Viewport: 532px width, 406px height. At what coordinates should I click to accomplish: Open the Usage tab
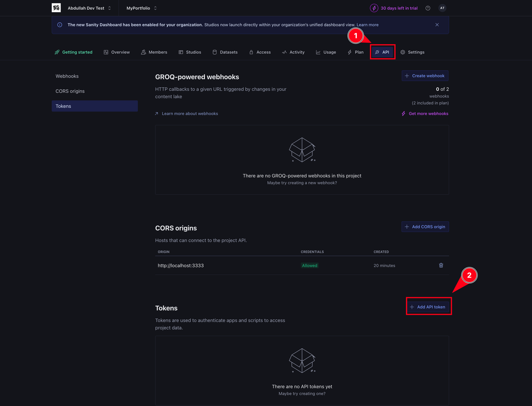[x=326, y=52]
